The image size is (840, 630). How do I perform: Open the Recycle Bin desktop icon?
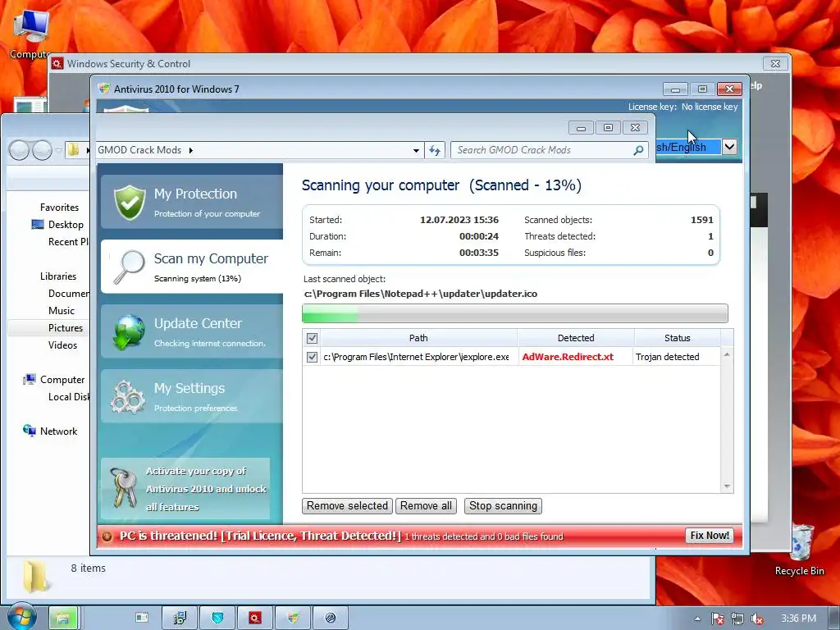pyautogui.click(x=801, y=543)
